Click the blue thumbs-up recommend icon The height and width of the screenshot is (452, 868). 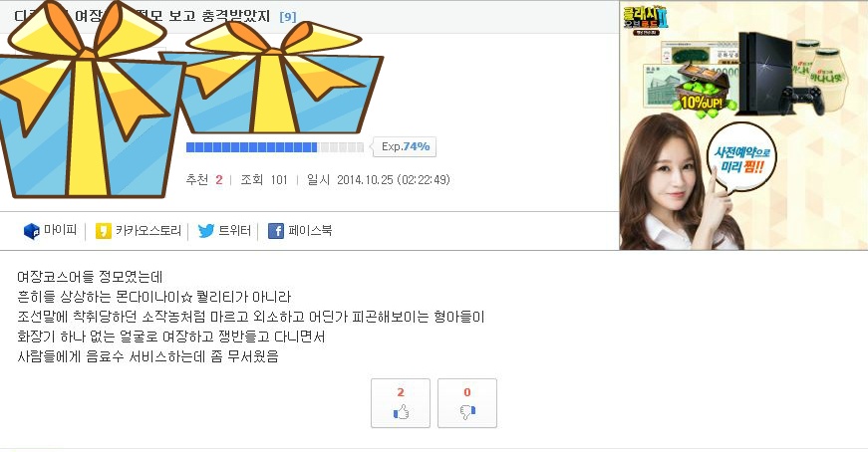pos(401,411)
